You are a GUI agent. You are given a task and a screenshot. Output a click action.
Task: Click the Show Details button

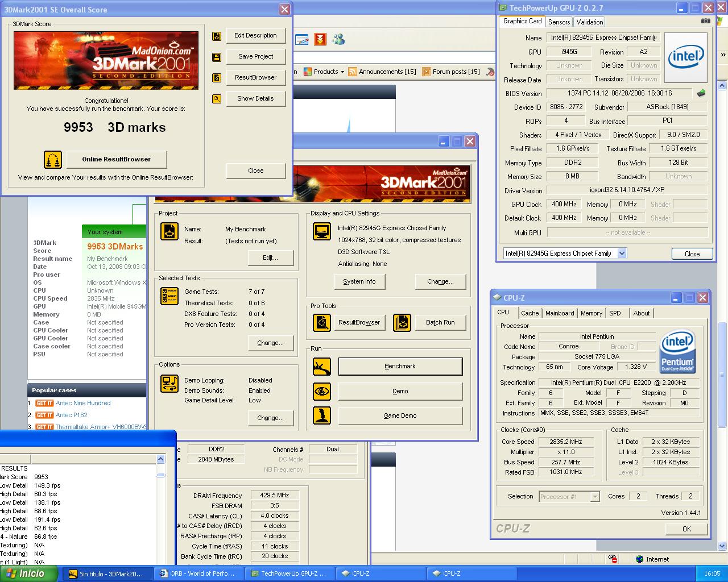pyautogui.click(x=256, y=98)
